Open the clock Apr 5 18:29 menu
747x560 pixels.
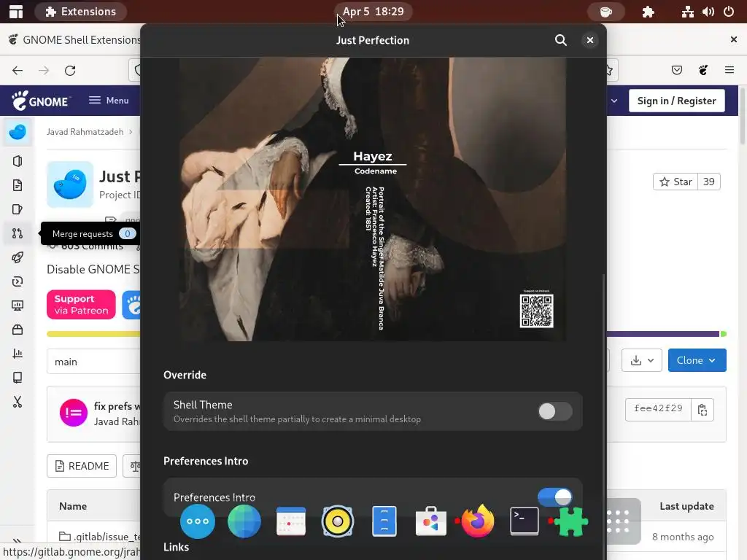pos(373,12)
